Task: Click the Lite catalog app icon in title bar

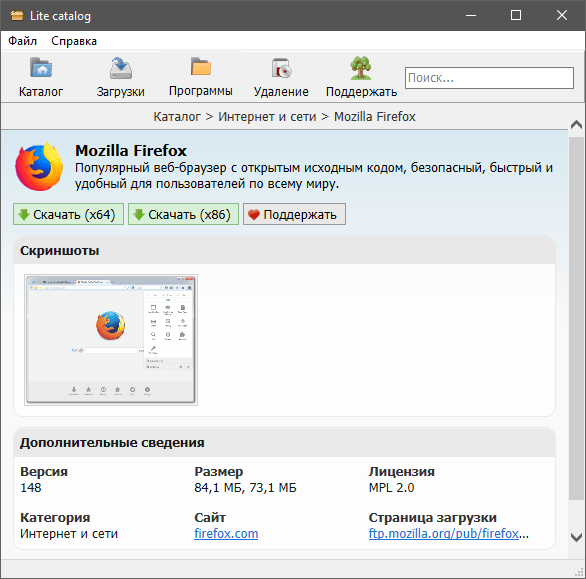Action: (17, 16)
